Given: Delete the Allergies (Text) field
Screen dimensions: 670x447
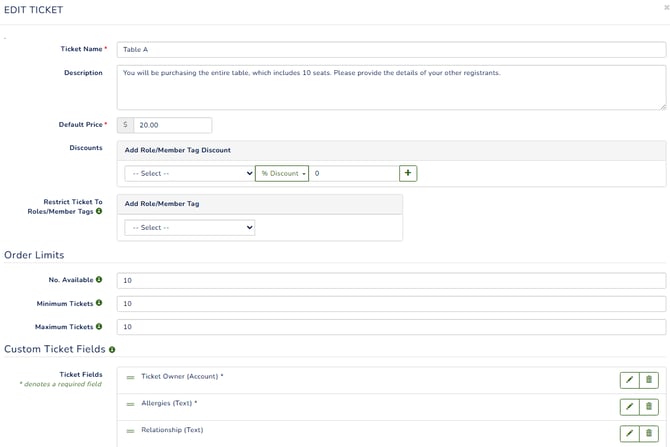Looking at the screenshot, I should coord(649,407).
